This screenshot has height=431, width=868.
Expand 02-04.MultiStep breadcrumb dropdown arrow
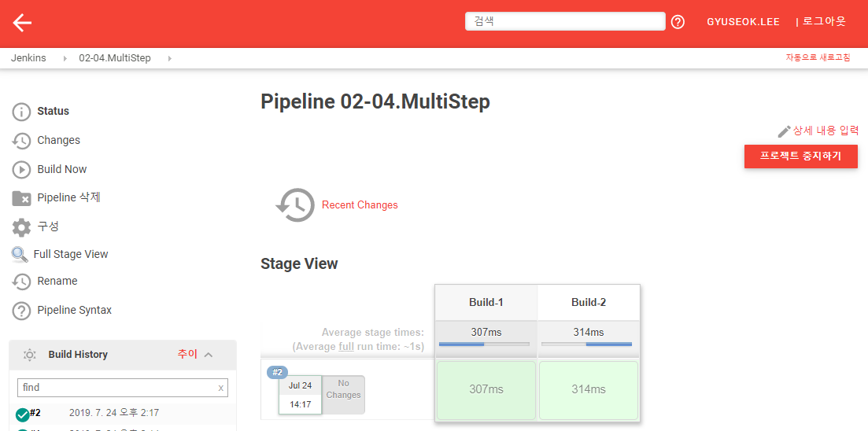tap(169, 59)
